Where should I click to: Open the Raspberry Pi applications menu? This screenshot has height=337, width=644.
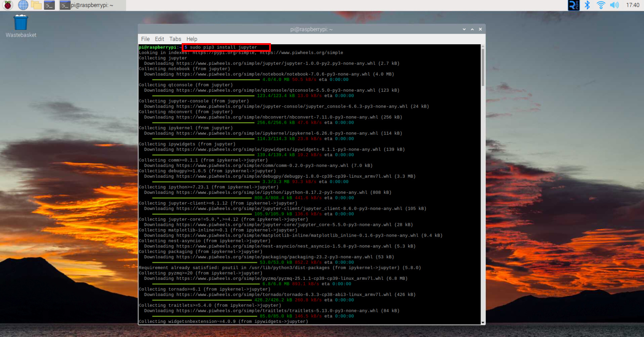[8, 5]
